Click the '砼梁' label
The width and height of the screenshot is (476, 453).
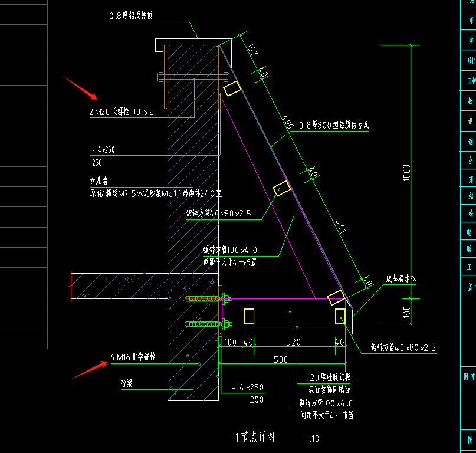point(127,383)
